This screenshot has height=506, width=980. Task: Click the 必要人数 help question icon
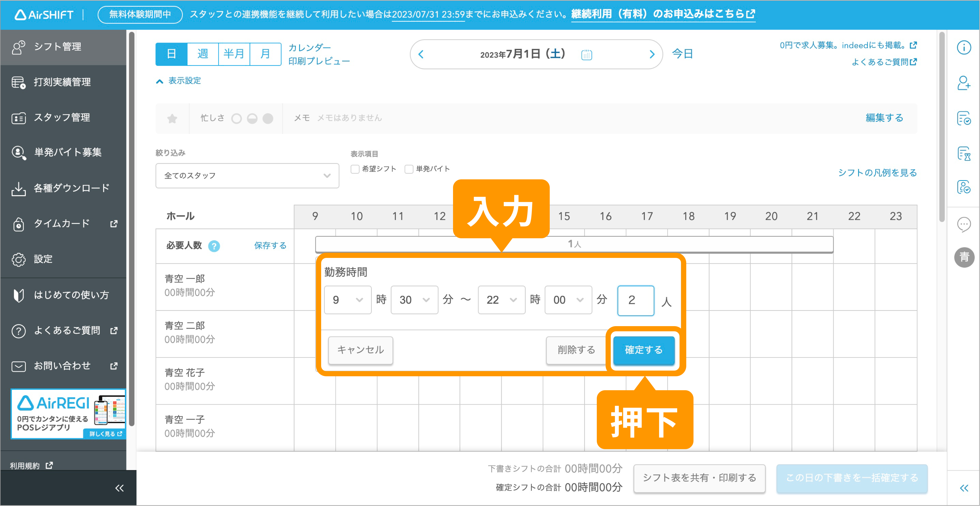[x=214, y=246]
